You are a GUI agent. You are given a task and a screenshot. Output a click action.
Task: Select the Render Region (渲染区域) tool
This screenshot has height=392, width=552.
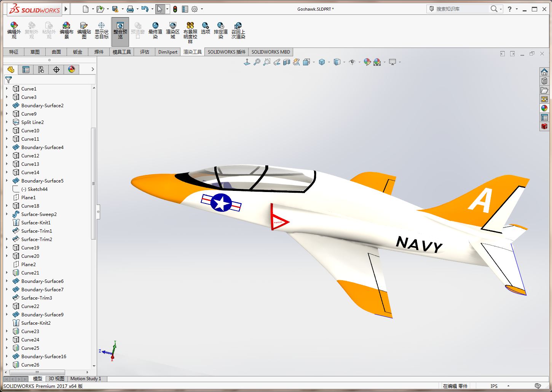(x=173, y=30)
